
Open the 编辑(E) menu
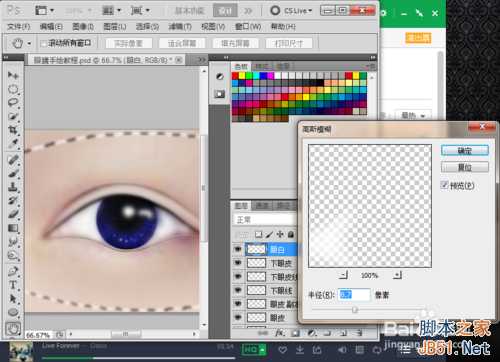pos(51,26)
